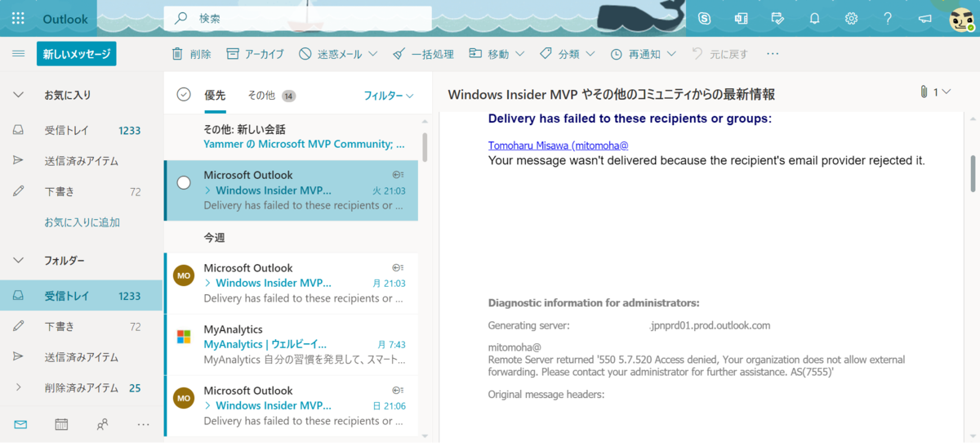The height and width of the screenshot is (443, 980).
Task: Click the Delete trash toolbar button
Action: click(191, 54)
